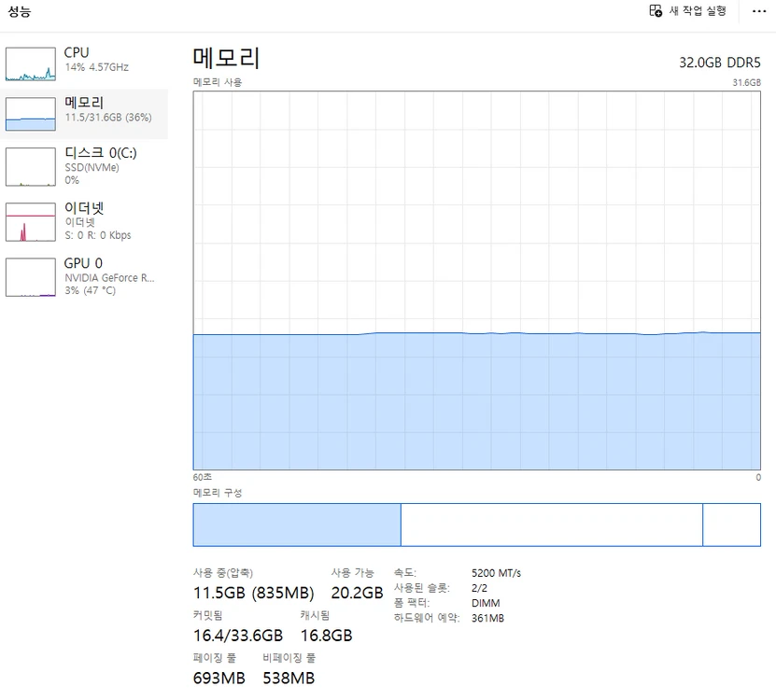Click the DIMM form factor value
776x700 pixels.
tap(486, 603)
